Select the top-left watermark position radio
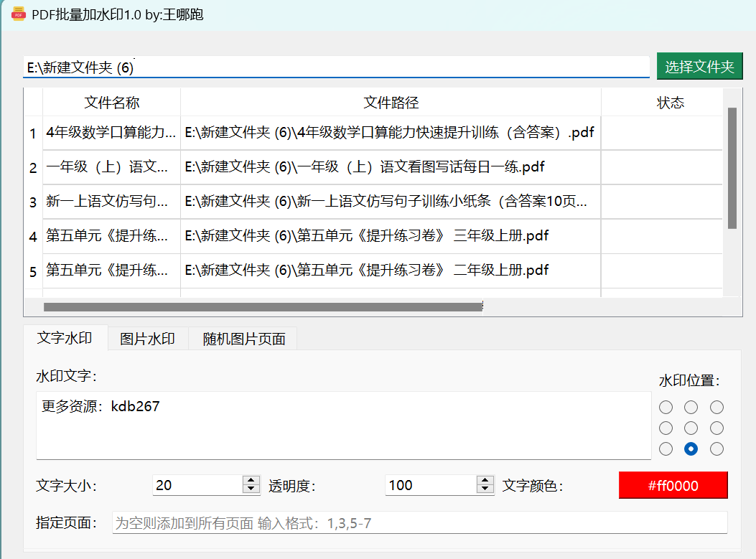Image resolution: width=756 pixels, height=559 pixels. [666, 407]
